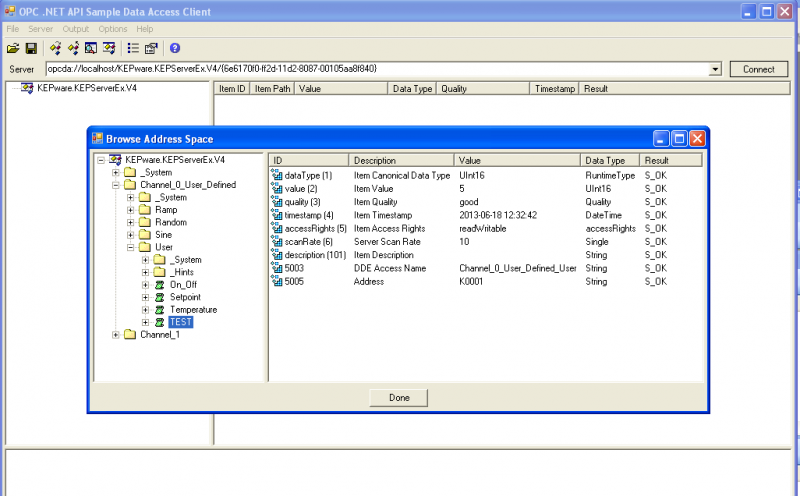This screenshot has width=800, height=496.
Task: Open the Server URL dropdown arrow
Action: point(715,69)
